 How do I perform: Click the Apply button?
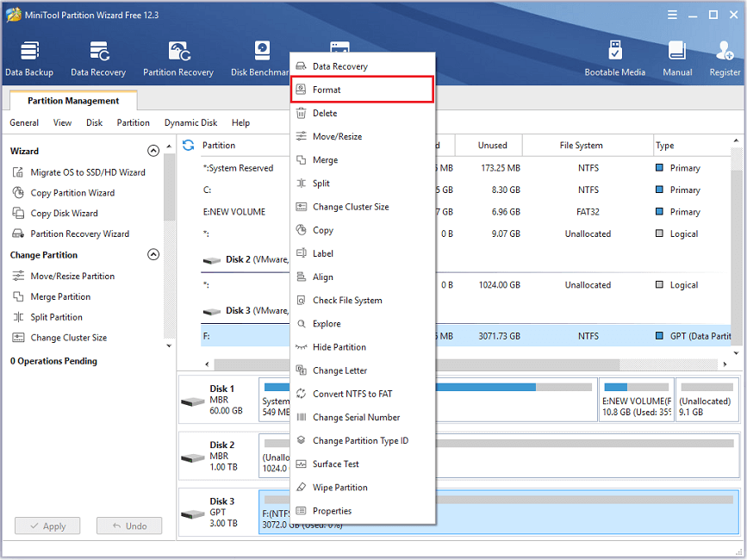pyautogui.click(x=47, y=526)
